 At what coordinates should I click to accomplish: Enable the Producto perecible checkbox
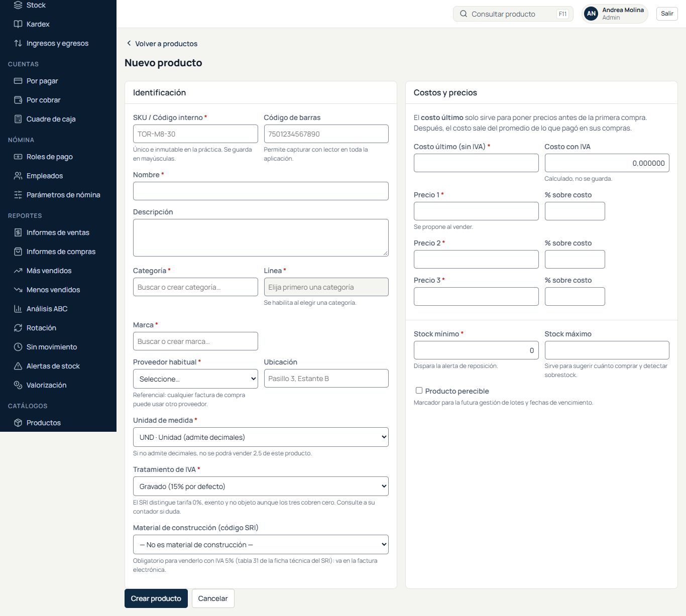pyautogui.click(x=419, y=390)
